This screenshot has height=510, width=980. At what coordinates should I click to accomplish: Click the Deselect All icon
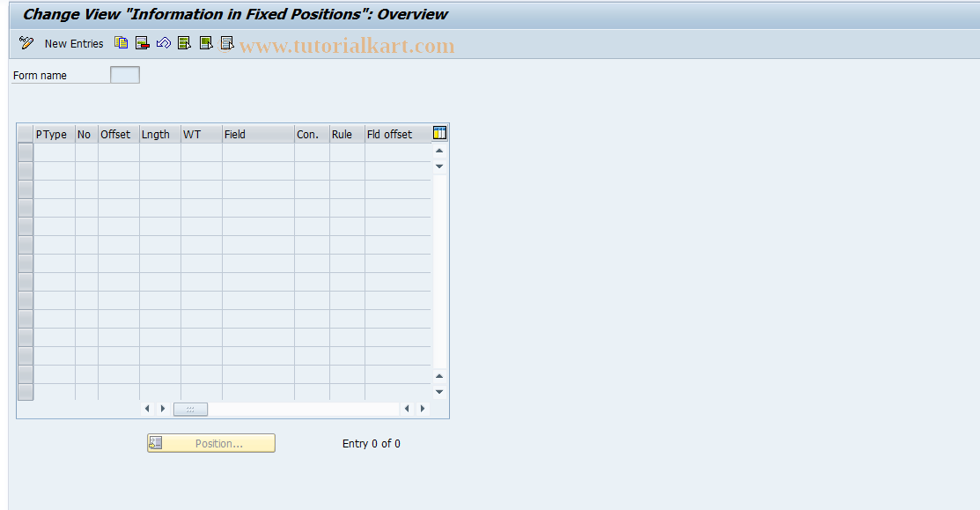click(227, 42)
